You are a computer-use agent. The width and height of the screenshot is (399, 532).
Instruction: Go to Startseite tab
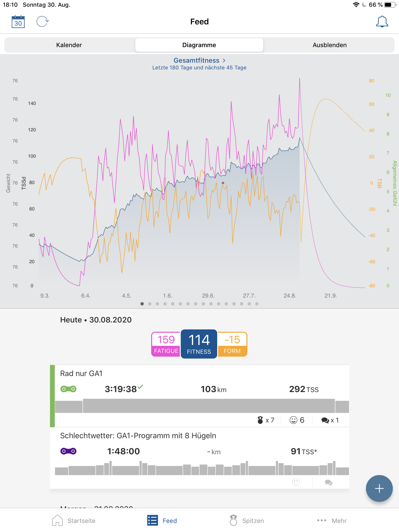pyautogui.click(x=74, y=521)
